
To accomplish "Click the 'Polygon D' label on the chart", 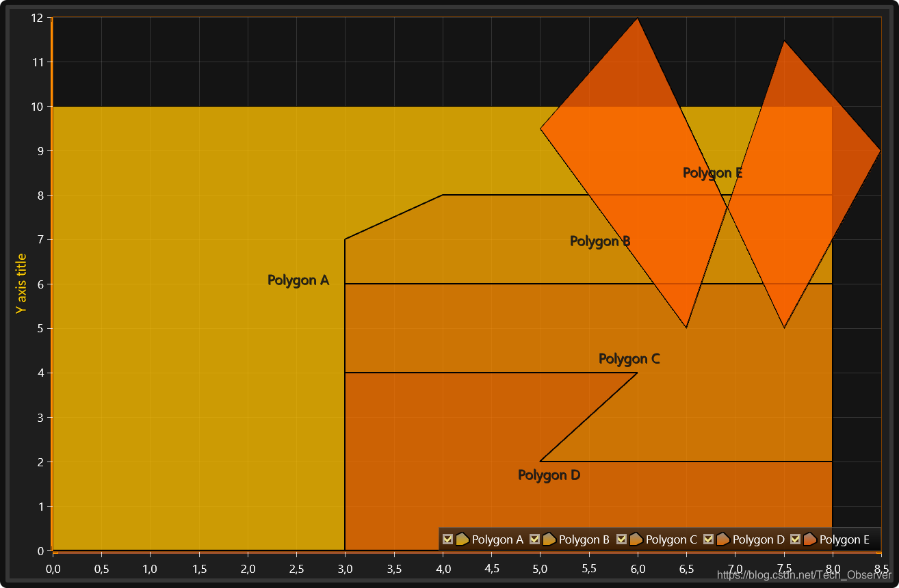I will [x=549, y=475].
